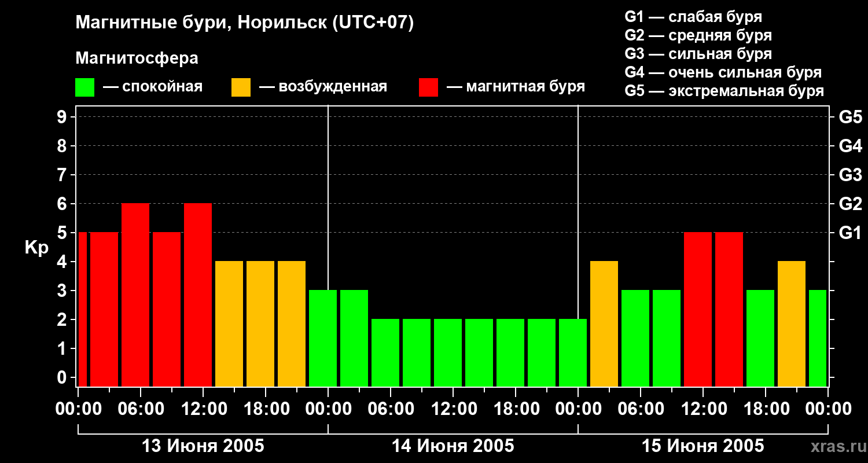Select the first red Kp 5 bar on 15 June
Screen dimensions: 868x463
[698, 310]
